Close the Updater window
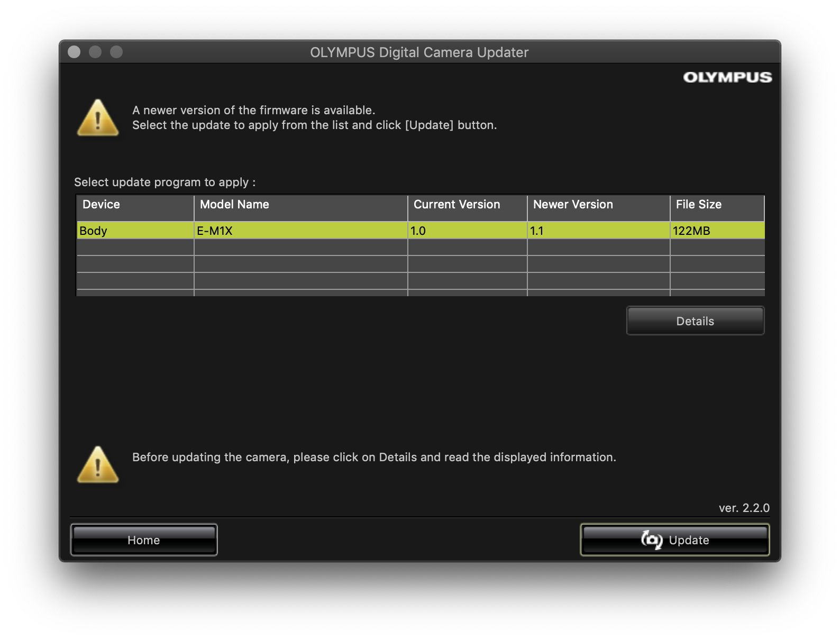Viewport: 840px width, 640px height. 74,52
